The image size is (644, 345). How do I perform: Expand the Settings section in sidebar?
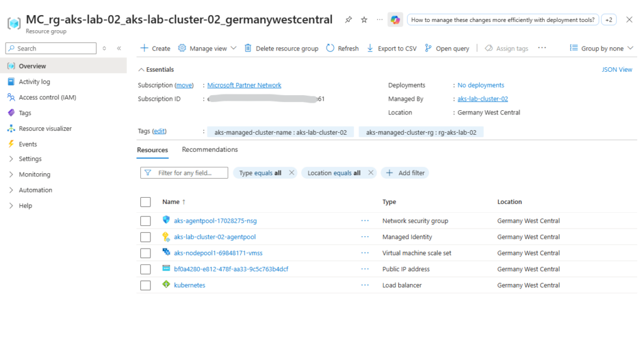(11, 159)
